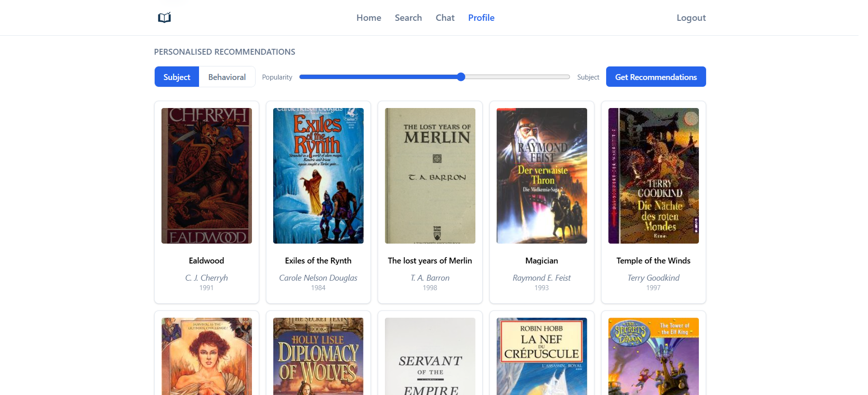Open The Tower of the Elf King cover
This screenshot has height=395, width=868.
pos(654,356)
